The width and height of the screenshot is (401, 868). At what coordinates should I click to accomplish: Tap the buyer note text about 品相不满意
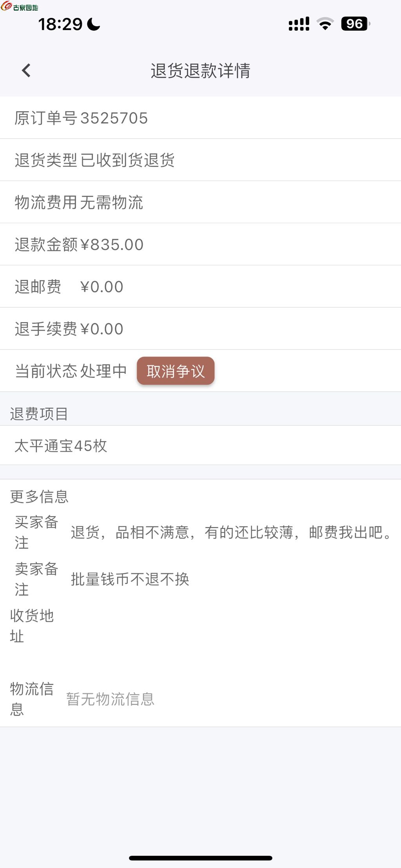coord(231,533)
